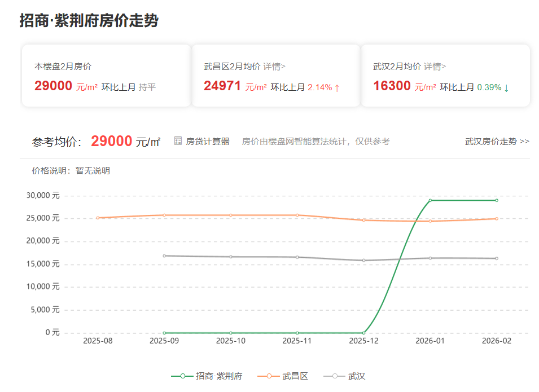Image resolution: width=539 pixels, height=392 pixels.
Task: Click the 2026-01 axis label
Action: 430,341
